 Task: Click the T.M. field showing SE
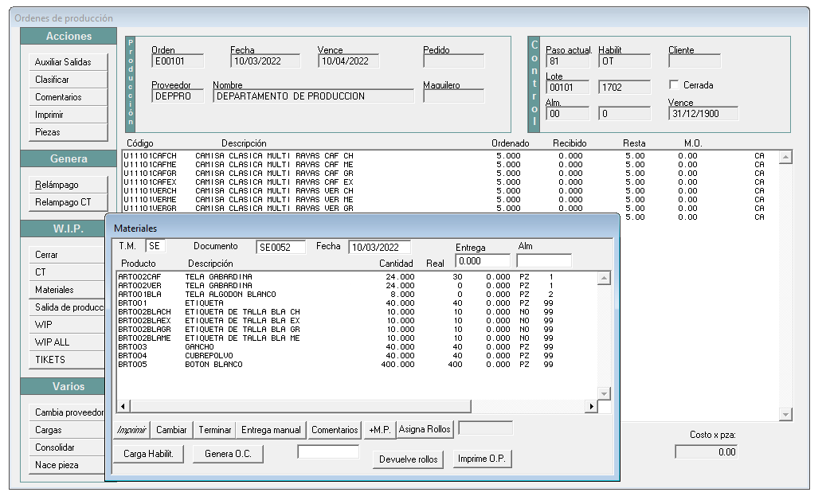tap(155, 246)
